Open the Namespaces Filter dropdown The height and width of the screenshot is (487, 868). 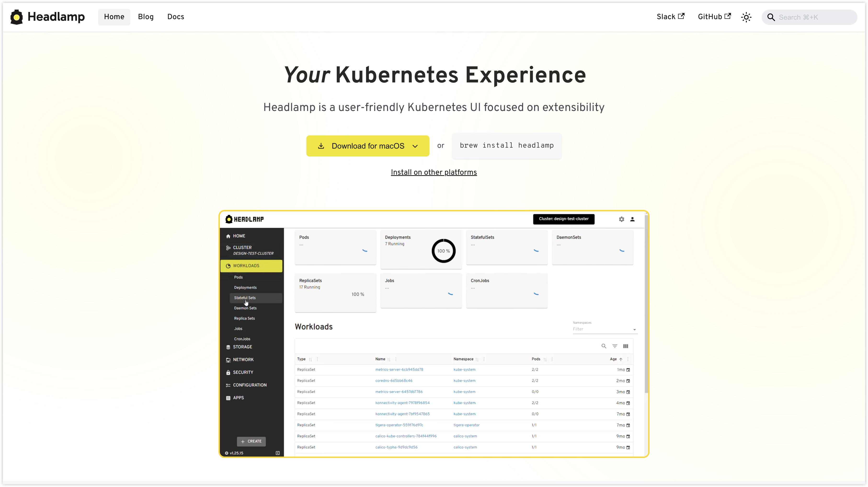pyautogui.click(x=605, y=329)
